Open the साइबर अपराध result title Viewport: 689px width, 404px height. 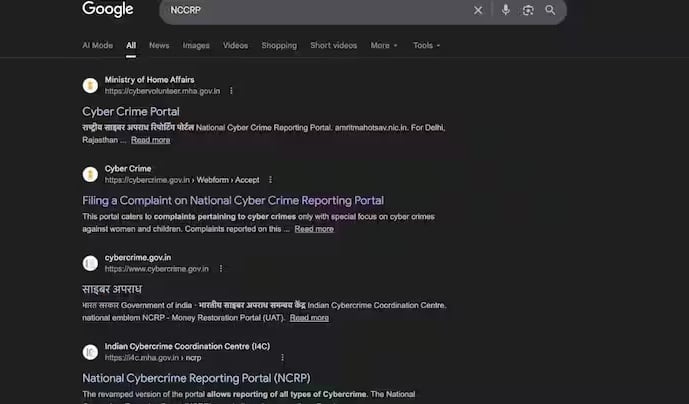point(112,289)
